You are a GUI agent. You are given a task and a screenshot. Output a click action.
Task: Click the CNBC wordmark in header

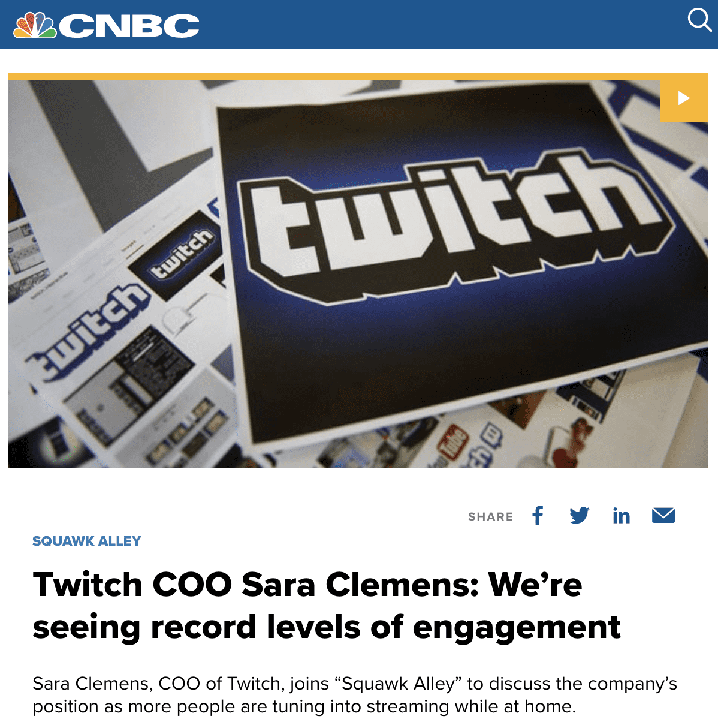point(129,26)
